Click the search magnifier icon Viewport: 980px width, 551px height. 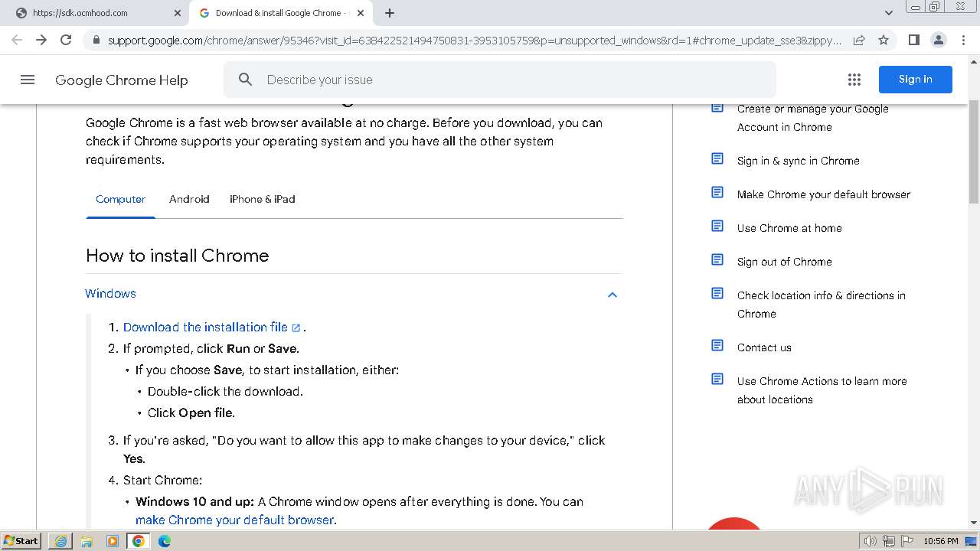coord(245,80)
